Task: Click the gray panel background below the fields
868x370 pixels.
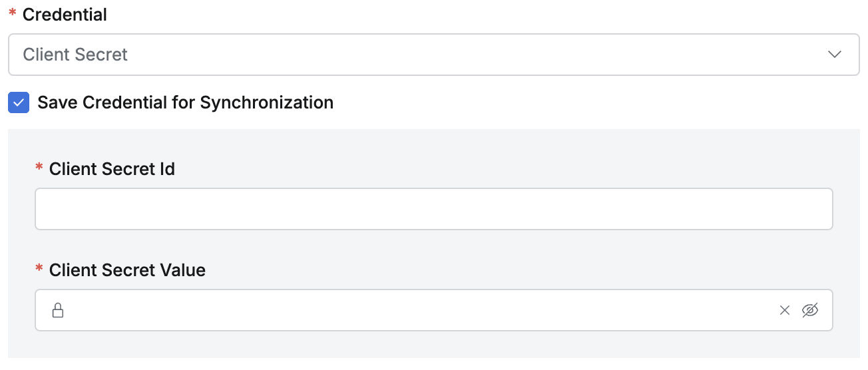Action: [x=433, y=346]
